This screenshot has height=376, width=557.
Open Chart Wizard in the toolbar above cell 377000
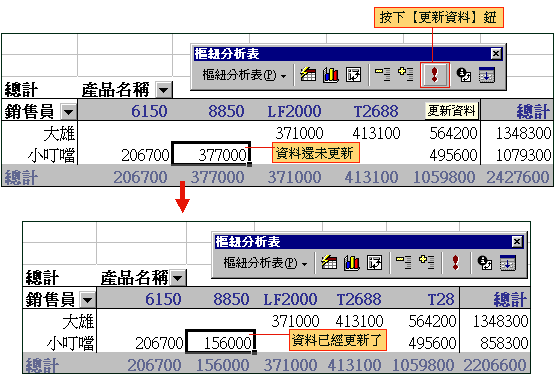coord(331,75)
